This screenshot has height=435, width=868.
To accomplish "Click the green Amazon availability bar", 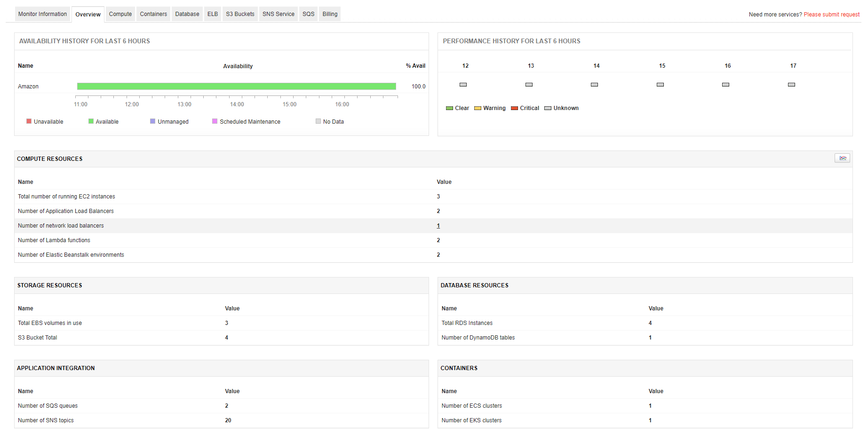I will [x=237, y=86].
